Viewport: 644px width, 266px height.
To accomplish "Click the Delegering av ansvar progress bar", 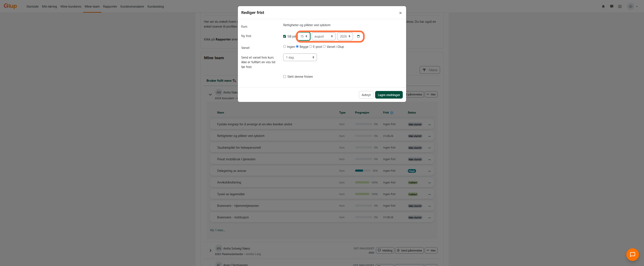I will pos(363,171).
